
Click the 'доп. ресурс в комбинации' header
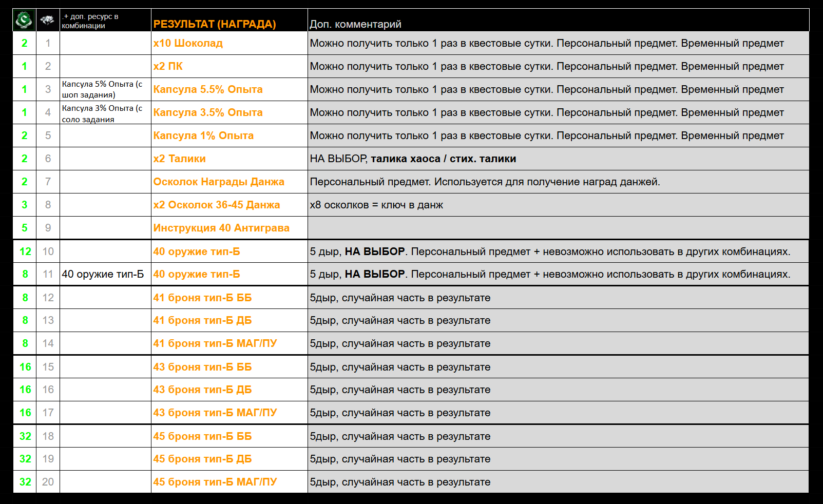pos(90,21)
